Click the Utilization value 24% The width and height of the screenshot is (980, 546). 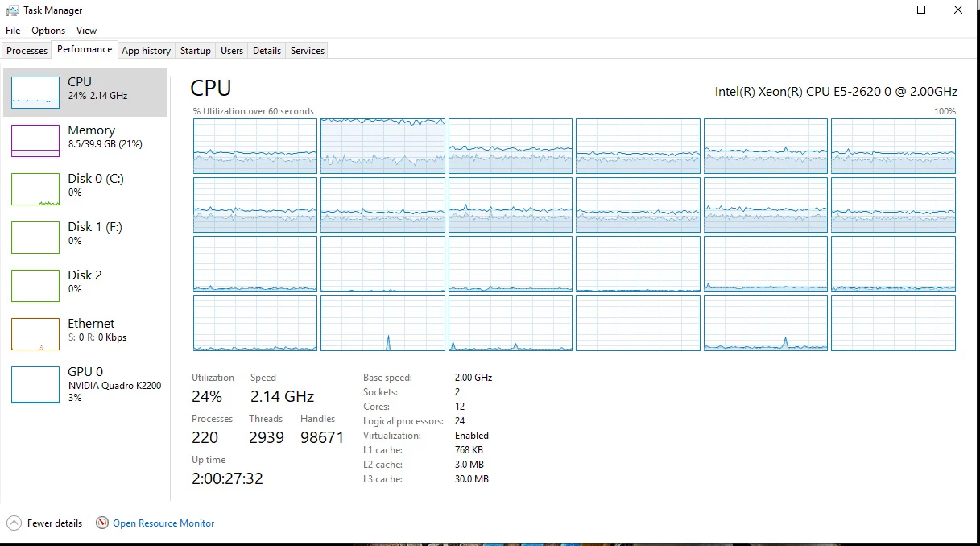(x=207, y=396)
